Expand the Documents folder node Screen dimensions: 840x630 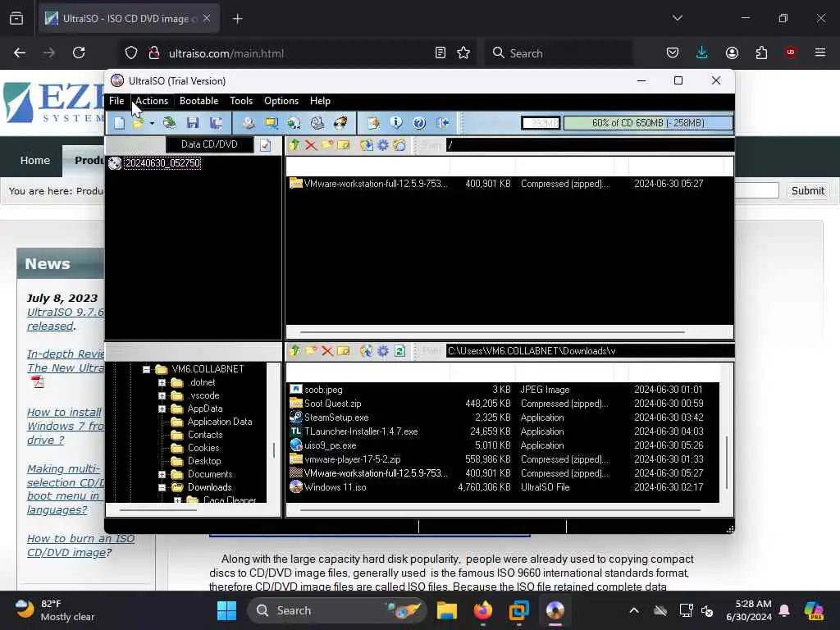[x=162, y=474]
